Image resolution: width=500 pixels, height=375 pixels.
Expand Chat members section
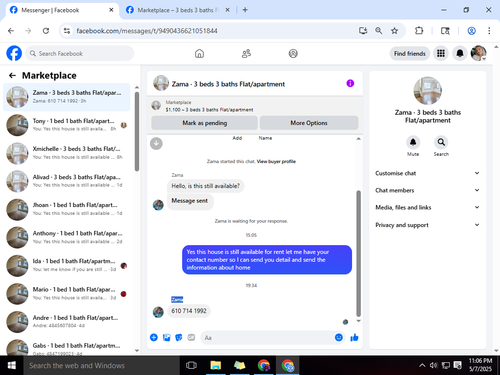pos(428,190)
